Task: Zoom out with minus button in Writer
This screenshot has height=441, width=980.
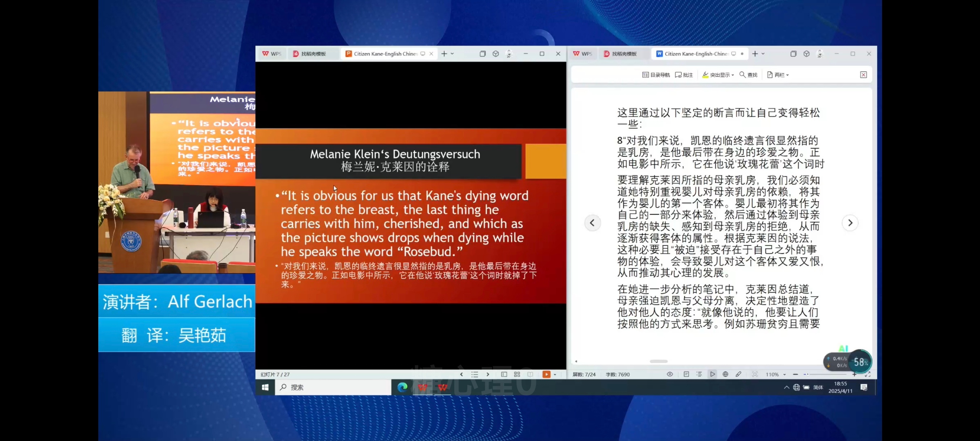Action: tap(795, 374)
